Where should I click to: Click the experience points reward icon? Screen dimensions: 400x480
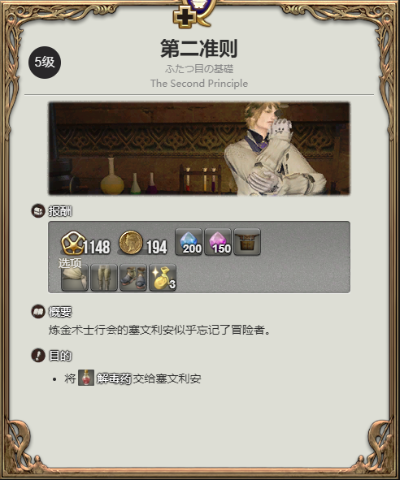point(72,243)
